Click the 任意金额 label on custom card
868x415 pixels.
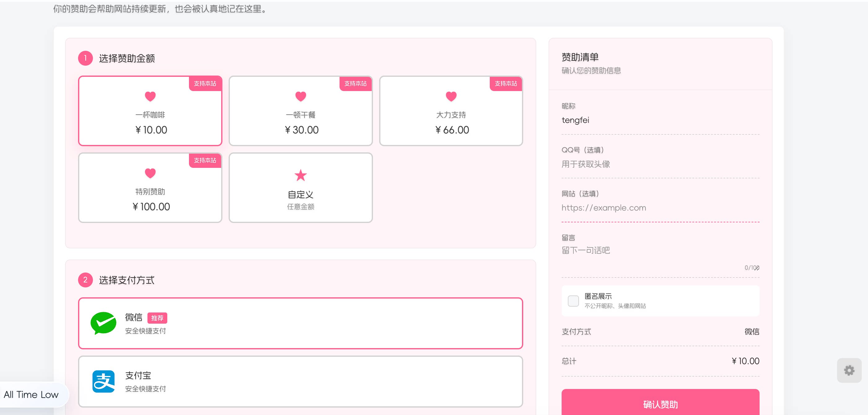pyautogui.click(x=300, y=207)
